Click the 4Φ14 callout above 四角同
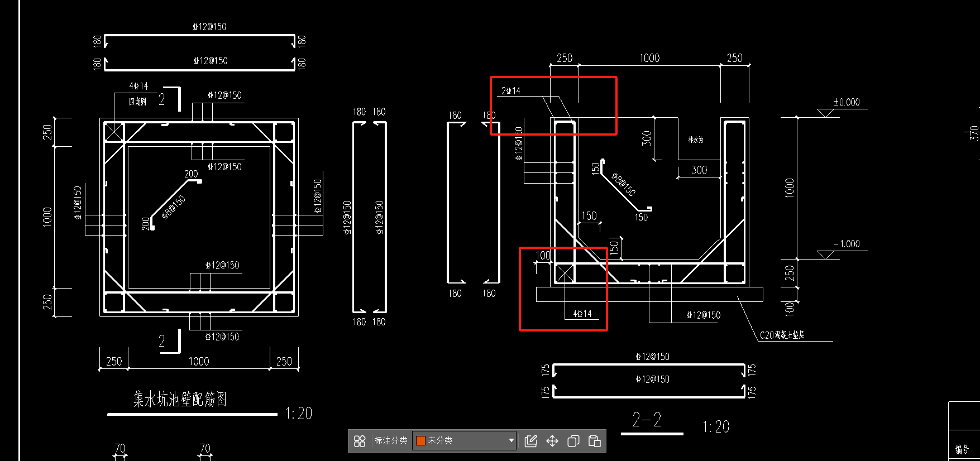This screenshot has height=461, width=980. pos(138,86)
